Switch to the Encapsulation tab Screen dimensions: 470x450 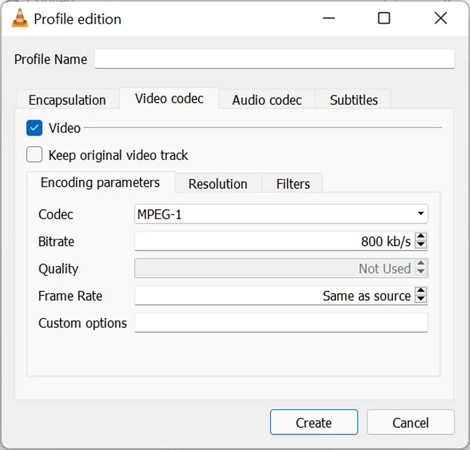click(x=67, y=100)
